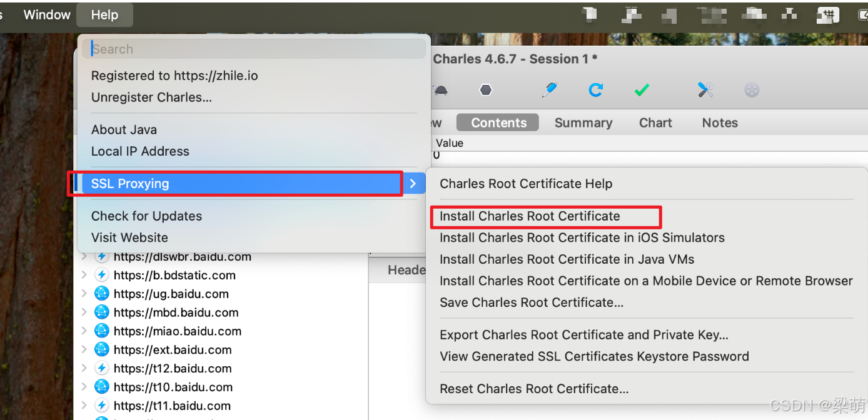Select Unregister Charles... in Help menu
The width and height of the screenshot is (868, 420).
click(151, 97)
